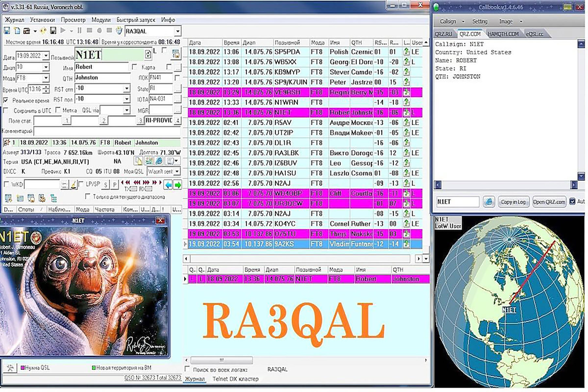Switch to the HAMQTH.COM tab

coord(503,34)
